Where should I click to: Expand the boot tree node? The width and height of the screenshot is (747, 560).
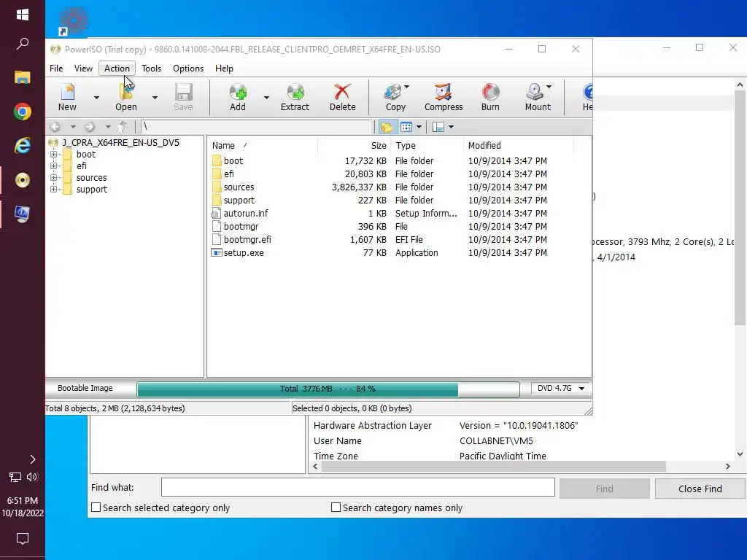53,155
